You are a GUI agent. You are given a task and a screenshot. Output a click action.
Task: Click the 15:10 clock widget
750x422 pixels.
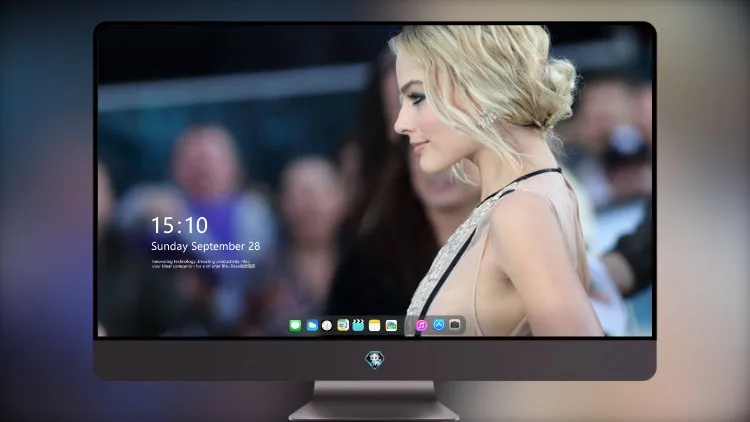tap(179, 225)
